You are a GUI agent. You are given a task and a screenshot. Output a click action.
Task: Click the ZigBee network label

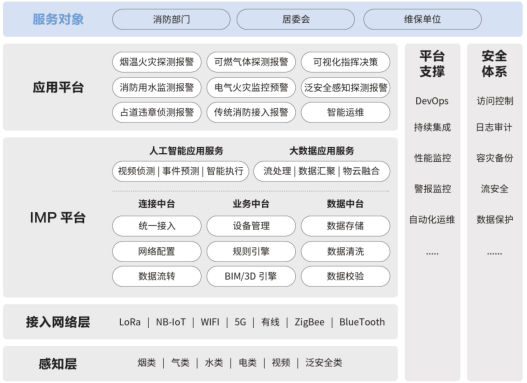coord(309,322)
